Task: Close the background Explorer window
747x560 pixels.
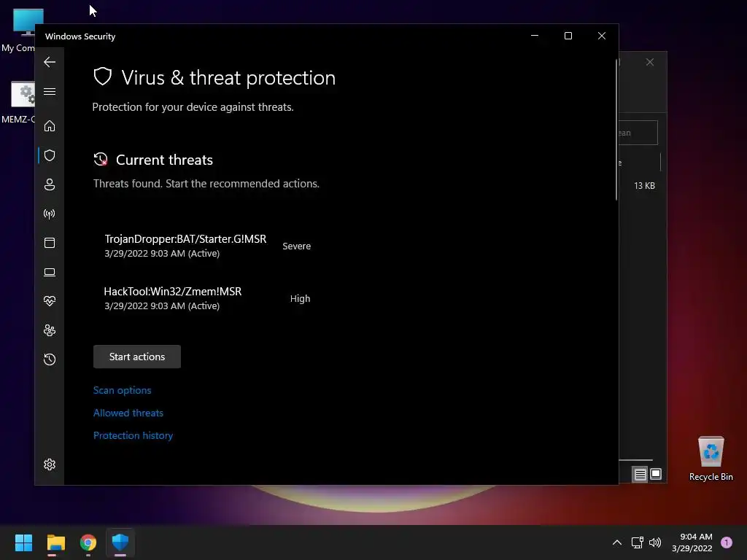Action: pos(650,62)
